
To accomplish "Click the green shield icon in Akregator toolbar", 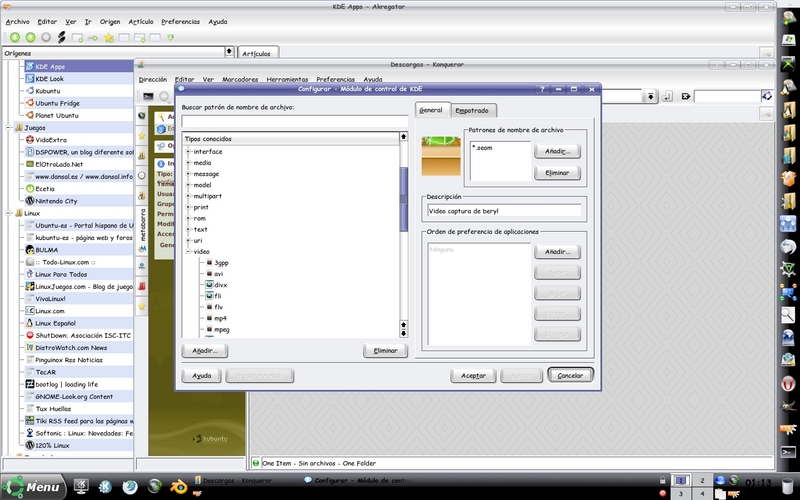I will point(170,37).
